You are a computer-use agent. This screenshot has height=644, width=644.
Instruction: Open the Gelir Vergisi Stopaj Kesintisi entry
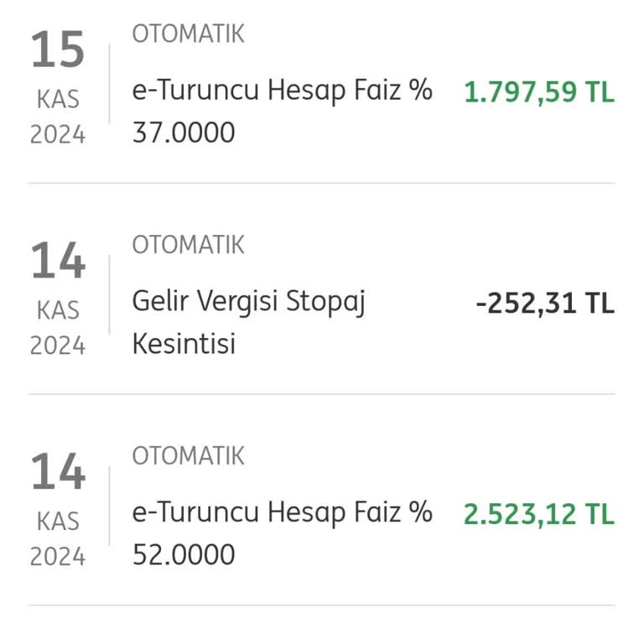coord(249,322)
